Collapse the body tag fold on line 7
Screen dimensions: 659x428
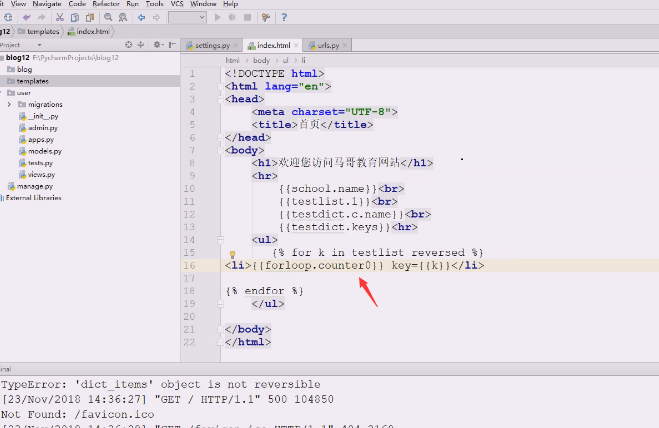click(220, 151)
